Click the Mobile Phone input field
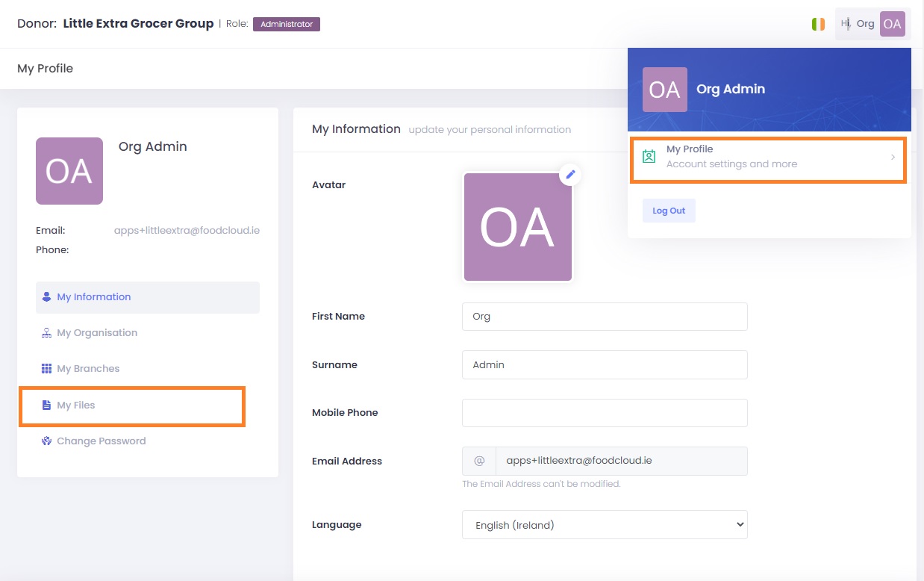Image resolution: width=924 pixels, height=581 pixels. 605,412
